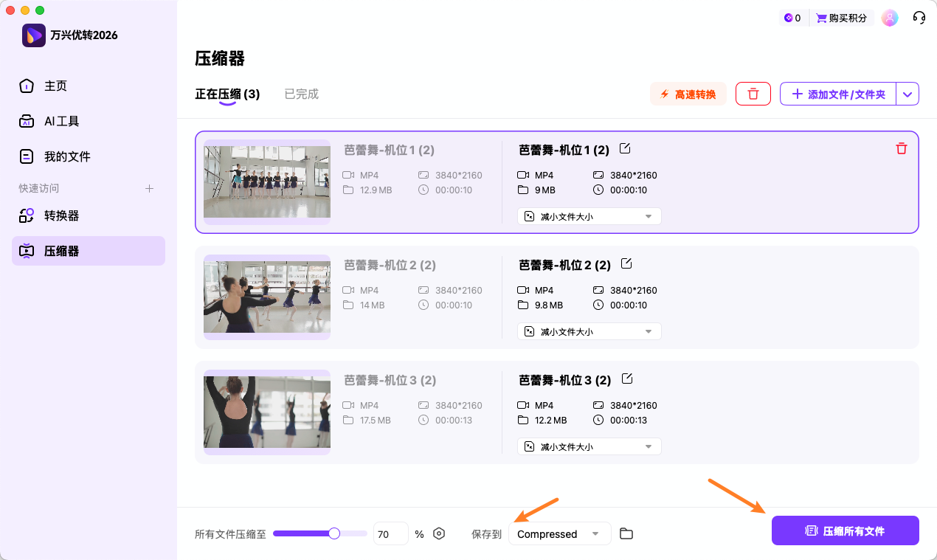Screen dimensions: 937x560
Task: Start compression with 压缩所有文件 button
Action: tap(845, 530)
